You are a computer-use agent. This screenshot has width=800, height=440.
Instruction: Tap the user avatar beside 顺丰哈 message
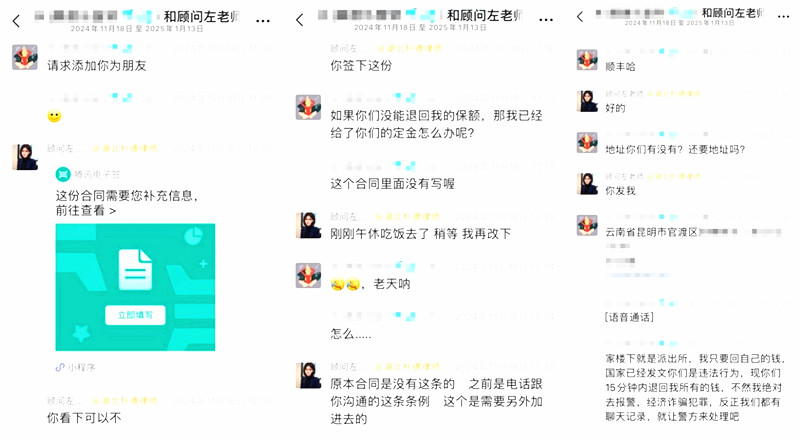587,60
